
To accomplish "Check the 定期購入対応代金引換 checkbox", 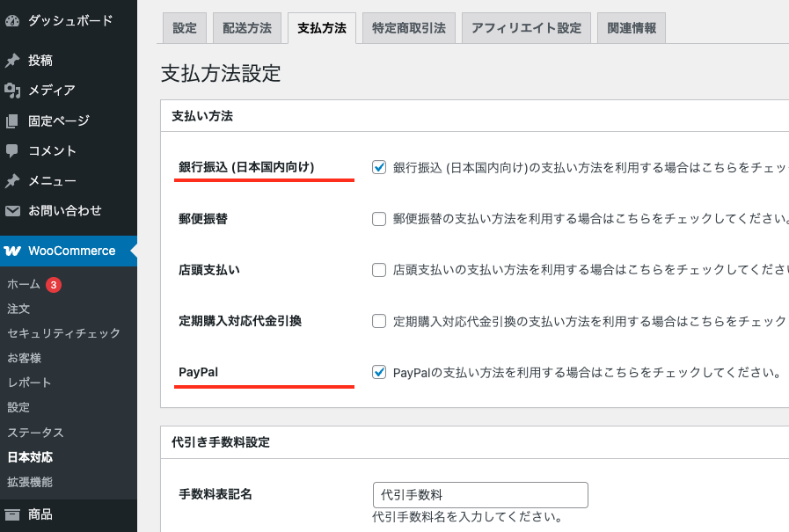I will pos(379,321).
